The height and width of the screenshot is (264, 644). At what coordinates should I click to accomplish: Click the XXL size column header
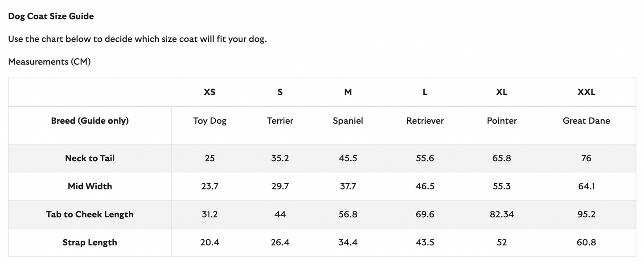pyautogui.click(x=586, y=92)
